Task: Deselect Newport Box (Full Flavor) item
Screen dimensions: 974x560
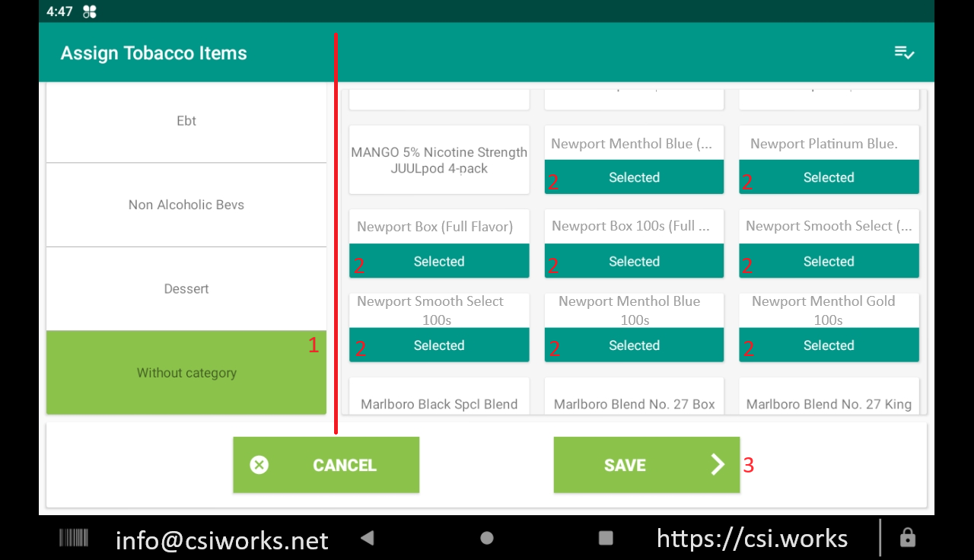Action: (x=439, y=243)
